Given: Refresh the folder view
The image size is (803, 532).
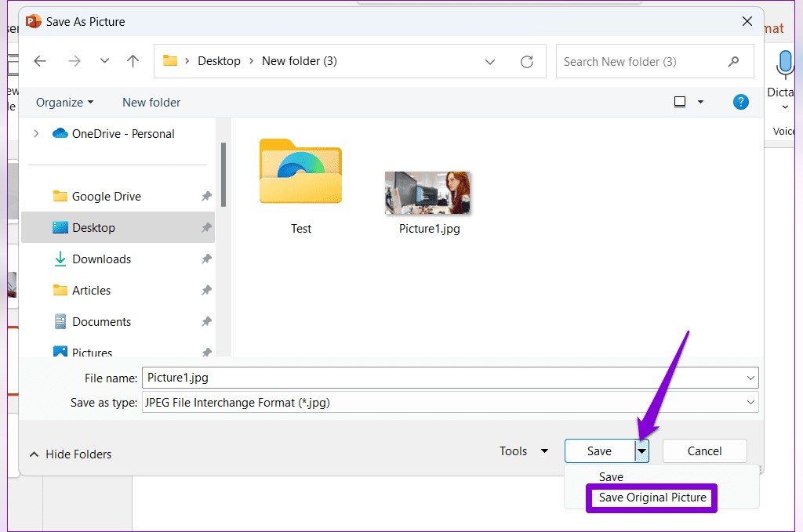Looking at the screenshot, I should coord(527,62).
